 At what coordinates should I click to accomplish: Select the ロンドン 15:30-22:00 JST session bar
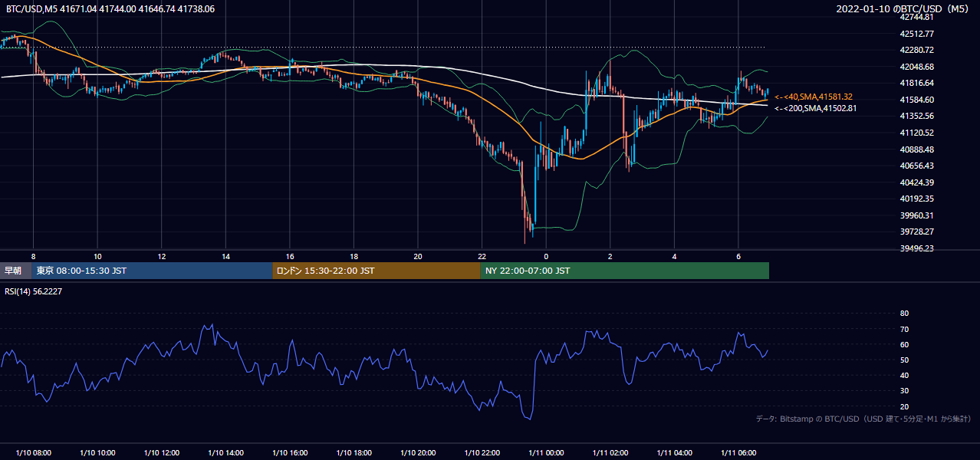(377, 271)
